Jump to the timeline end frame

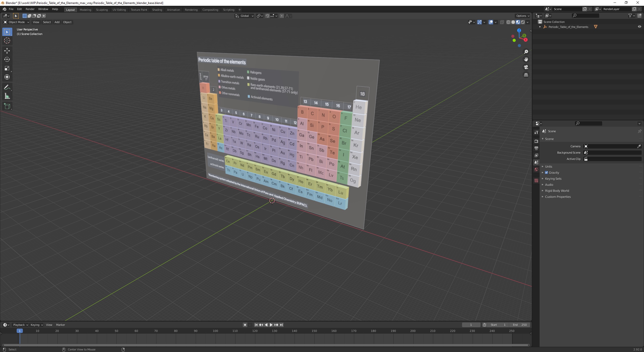[281, 325]
